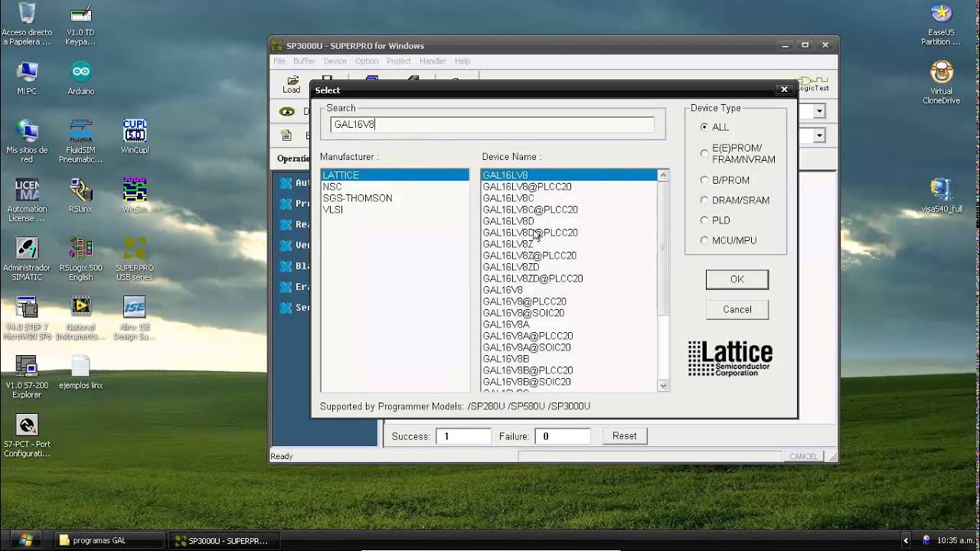Click the LogicTest icon in SuperPro toolbar
Screen dimensions: 980x551
click(x=813, y=83)
